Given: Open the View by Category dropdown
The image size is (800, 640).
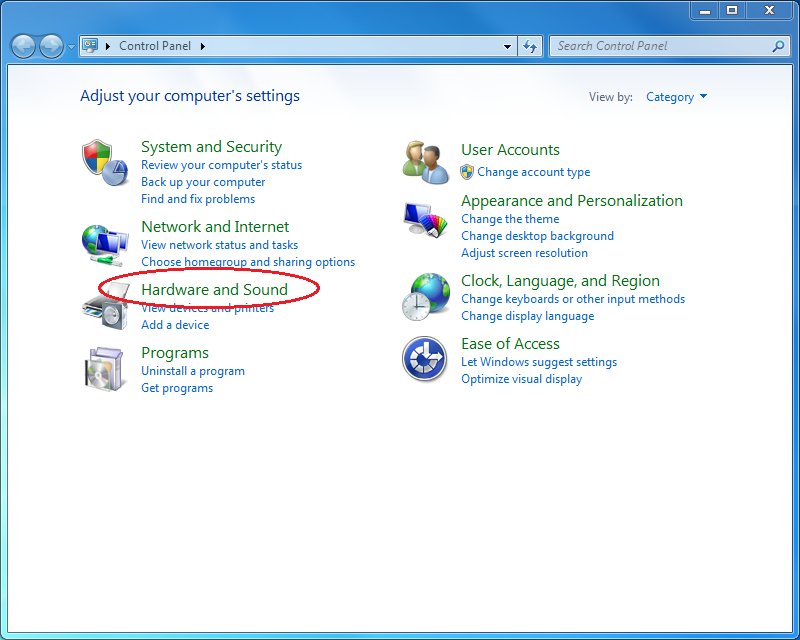Looking at the screenshot, I should tap(677, 97).
